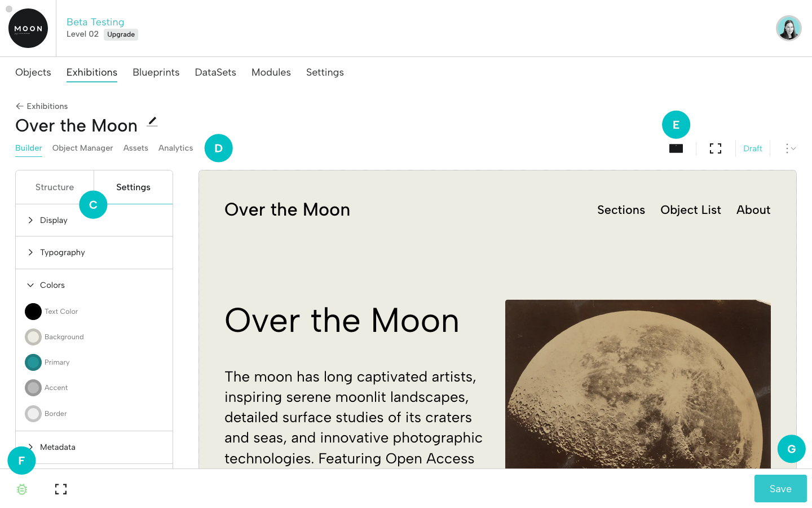This screenshot has width=812, height=508.
Task: Click the moon photograph in the preview
Action: coord(638,384)
